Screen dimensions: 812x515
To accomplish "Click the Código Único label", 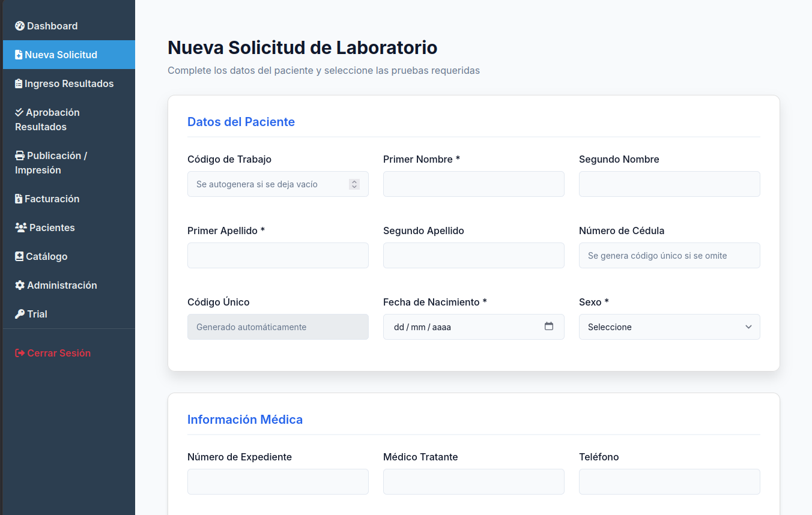I will click(219, 302).
